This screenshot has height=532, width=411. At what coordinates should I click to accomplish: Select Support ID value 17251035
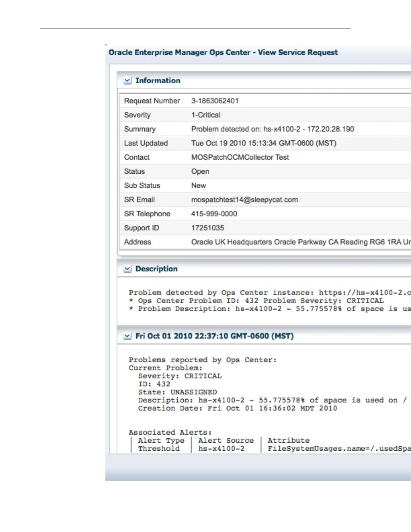point(208,228)
